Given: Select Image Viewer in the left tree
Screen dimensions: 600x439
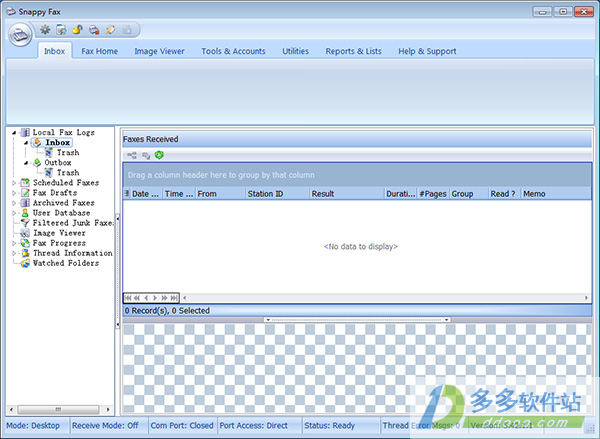Looking at the screenshot, I should click(59, 233).
